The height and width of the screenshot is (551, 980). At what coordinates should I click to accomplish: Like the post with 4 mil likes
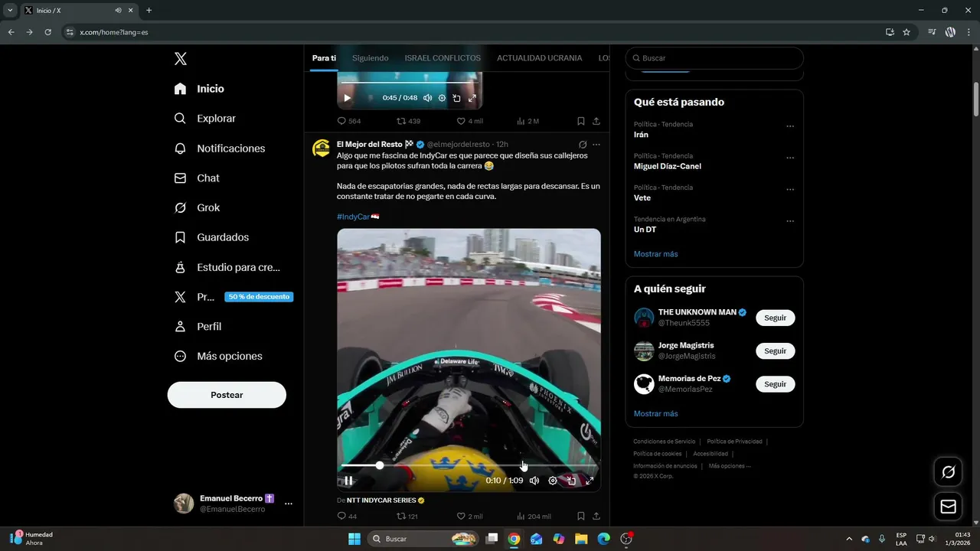click(469, 121)
